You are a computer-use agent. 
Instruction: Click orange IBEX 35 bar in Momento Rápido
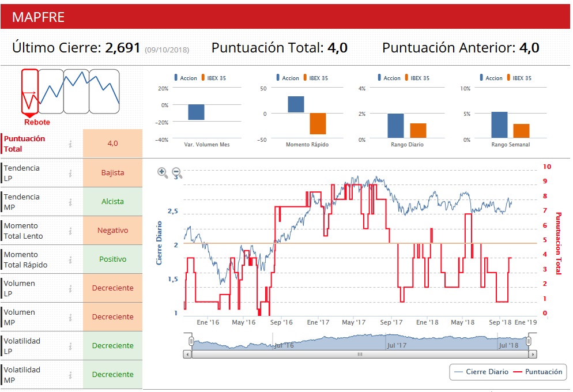pos(318,124)
